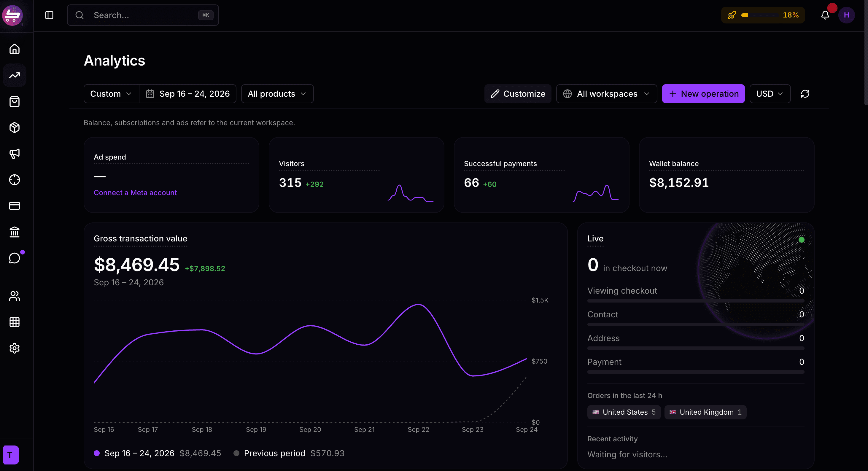Open the settings gear icon
The image size is (868, 471).
pos(15,348)
